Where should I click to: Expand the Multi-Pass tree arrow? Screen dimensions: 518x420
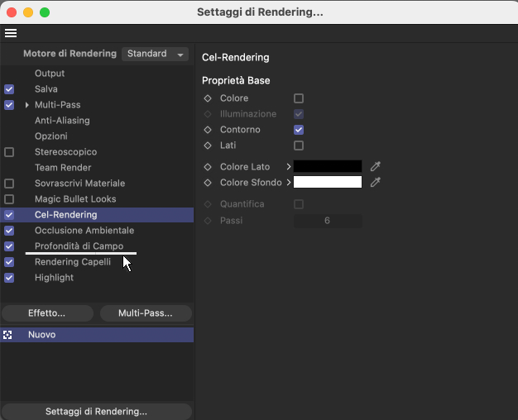(27, 105)
